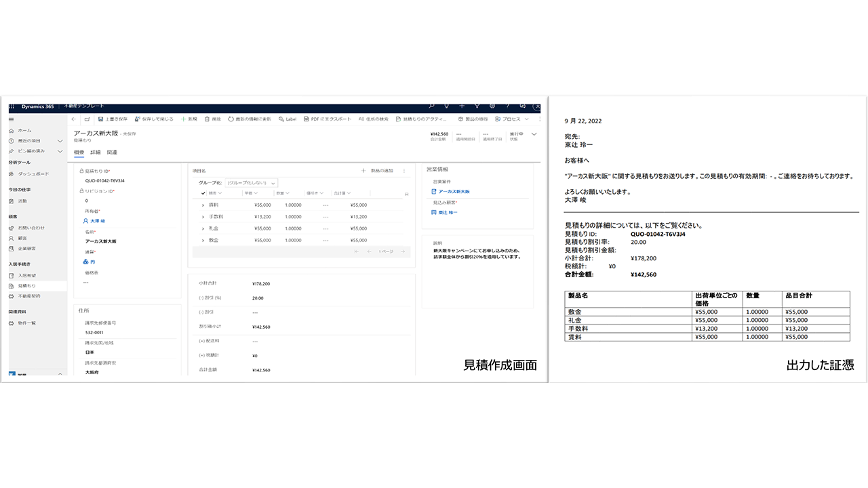This screenshot has height=488, width=868.
Task: Click the + 新規 button in the command bar
Action: point(189,119)
